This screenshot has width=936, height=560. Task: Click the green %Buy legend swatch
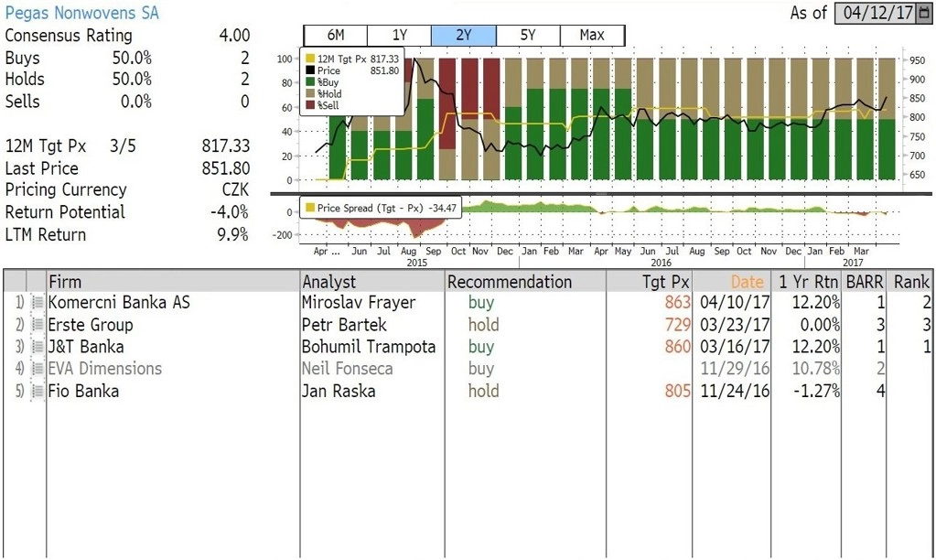310,81
